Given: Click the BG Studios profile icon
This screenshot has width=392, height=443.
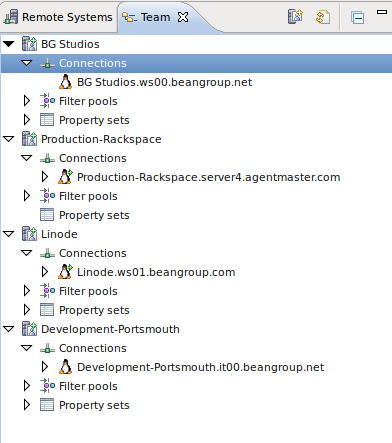Looking at the screenshot, I should (x=29, y=44).
